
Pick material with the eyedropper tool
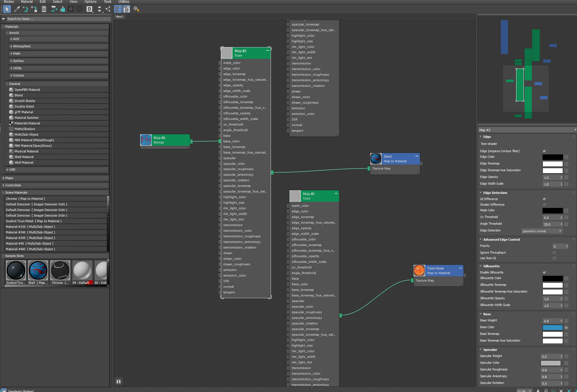pos(17,9)
